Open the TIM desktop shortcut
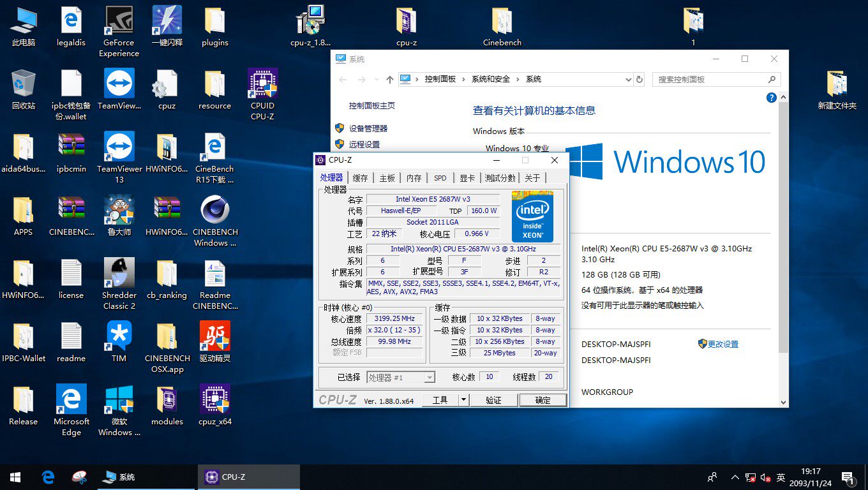This screenshot has width=868, height=490. [119, 343]
